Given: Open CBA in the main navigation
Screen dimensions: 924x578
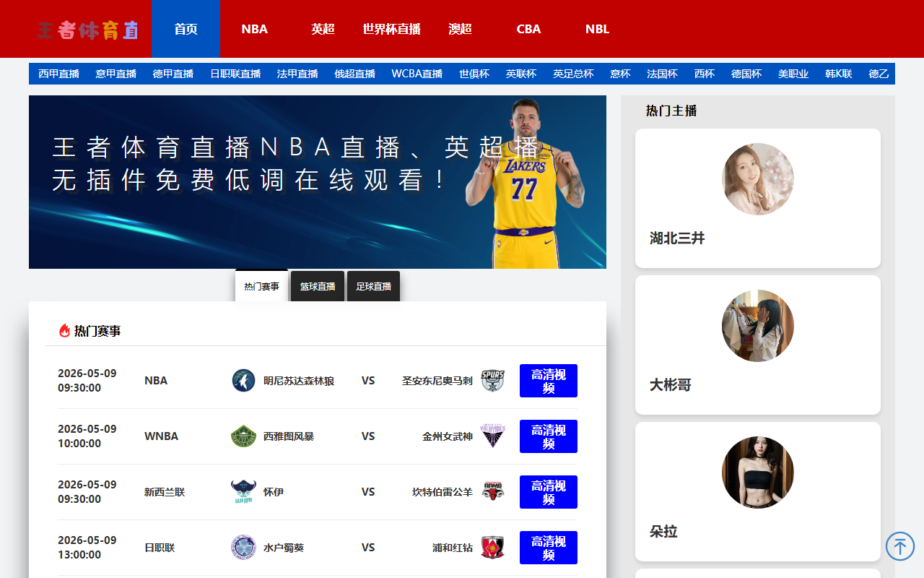Looking at the screenshot, I should [528, 29].
